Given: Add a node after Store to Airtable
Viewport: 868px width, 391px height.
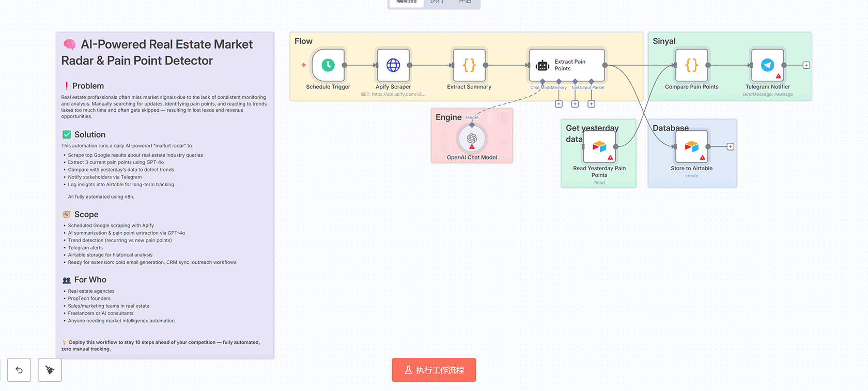Looking at the screenshot, I should point(730,147).
